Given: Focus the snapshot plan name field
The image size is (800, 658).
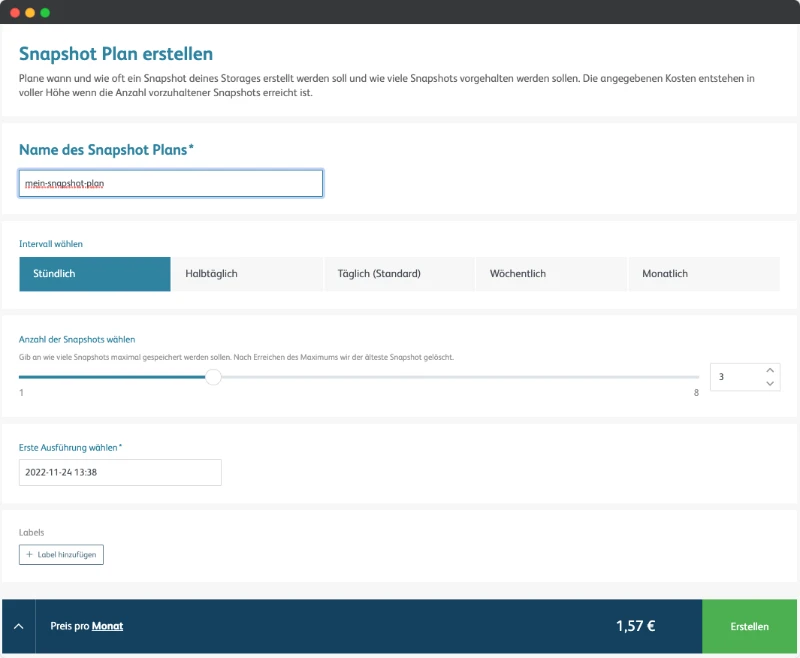Looking at the screenshot, I should pyautogui.click(x=171, y=184).
